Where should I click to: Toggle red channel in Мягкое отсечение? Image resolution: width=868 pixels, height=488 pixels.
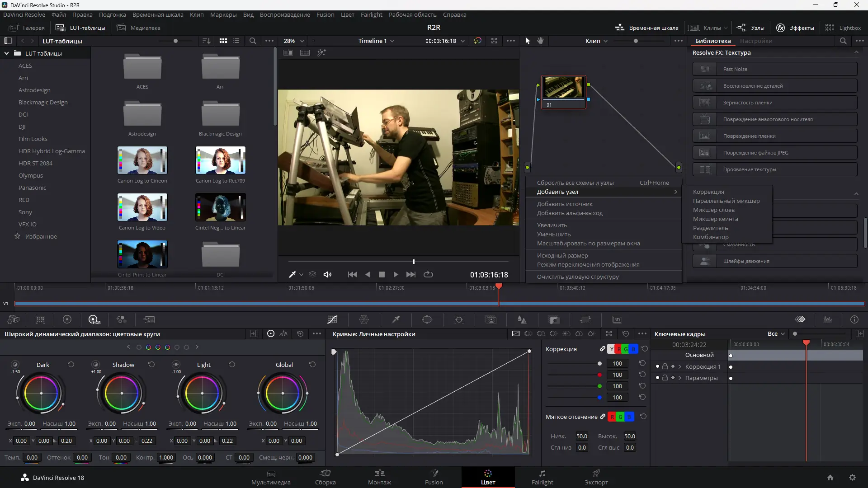pyautogui.click(x=612, y=417)
